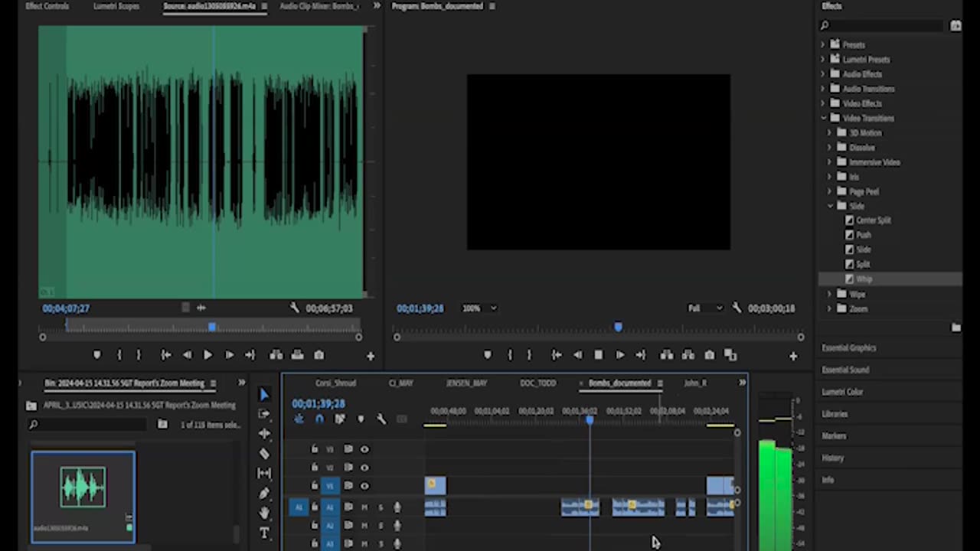Collapse the Video Transitions folder
Image resolution: width=980 pixels, height=551 pixels.
pyautogui.click(x=823, y=118)
